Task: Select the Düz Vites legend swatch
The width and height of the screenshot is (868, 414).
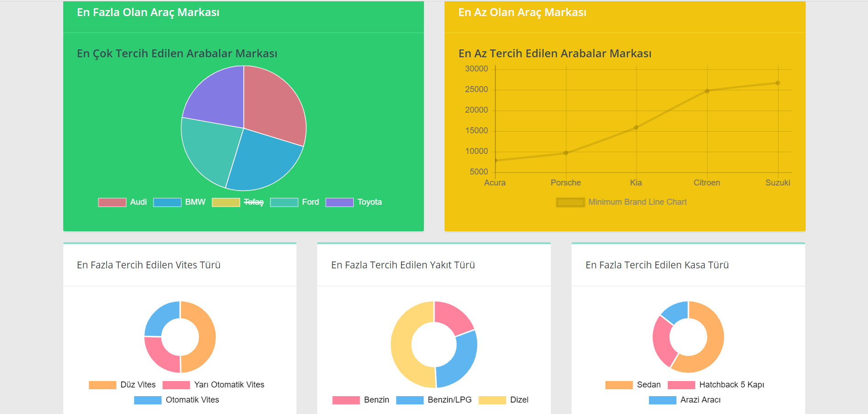Action: 102,385
